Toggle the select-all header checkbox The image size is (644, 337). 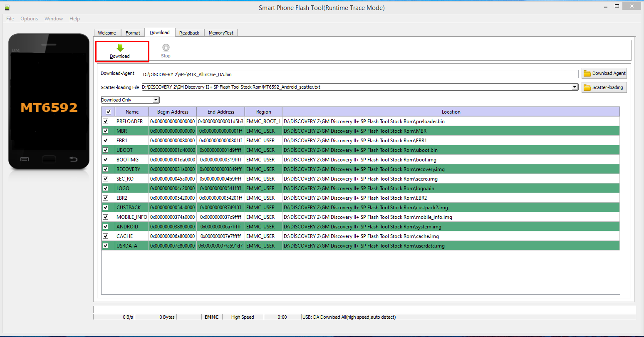[108, 112]
